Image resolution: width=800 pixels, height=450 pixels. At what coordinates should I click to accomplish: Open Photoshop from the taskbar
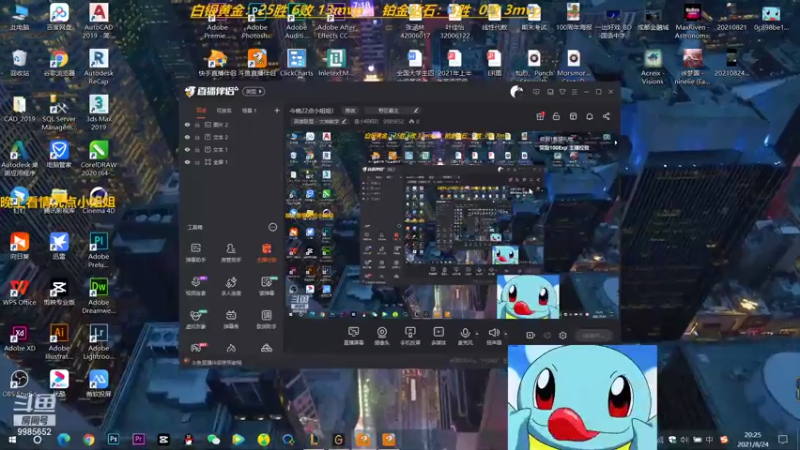(113, 439)
